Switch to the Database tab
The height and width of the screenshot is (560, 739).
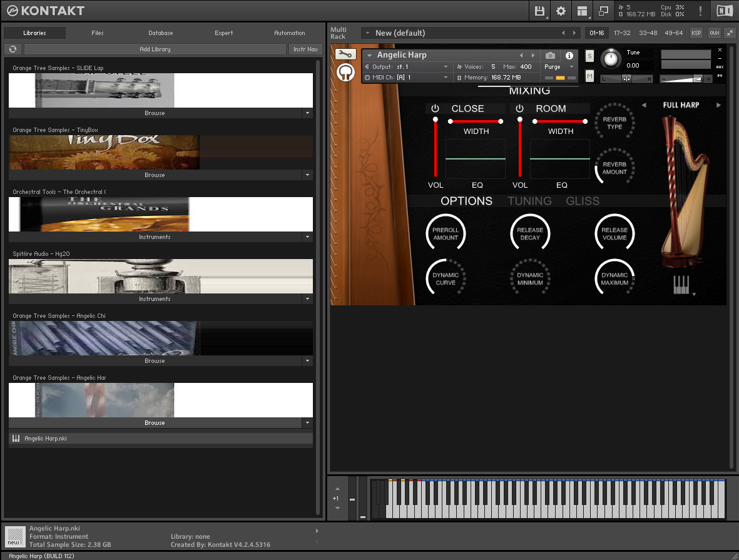161,33
